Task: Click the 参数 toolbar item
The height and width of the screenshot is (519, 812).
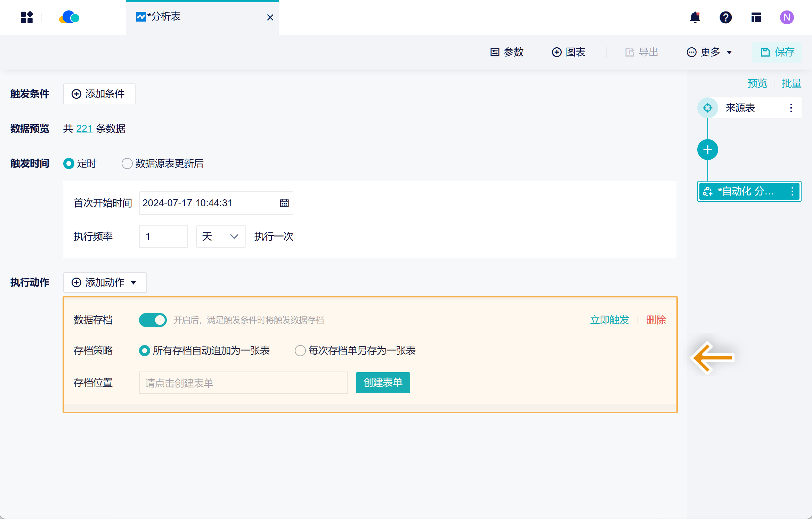Action: pyautogui.click(x=507, y=52)
